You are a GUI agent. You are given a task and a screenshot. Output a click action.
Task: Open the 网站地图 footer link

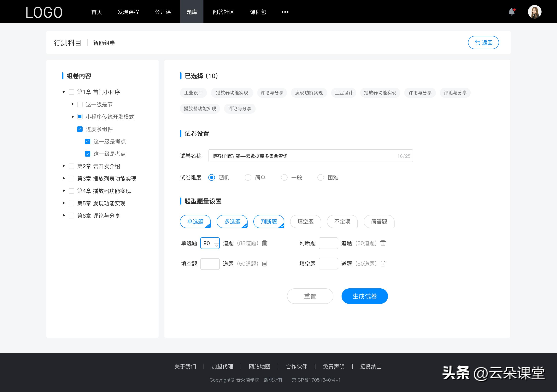pyautogui.click(x=259, y=366)
